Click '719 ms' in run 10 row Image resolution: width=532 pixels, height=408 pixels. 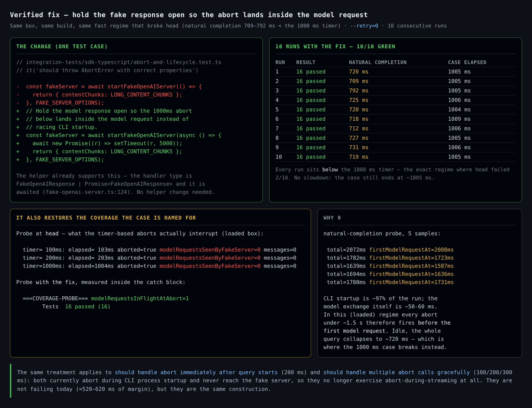[358, 157]
